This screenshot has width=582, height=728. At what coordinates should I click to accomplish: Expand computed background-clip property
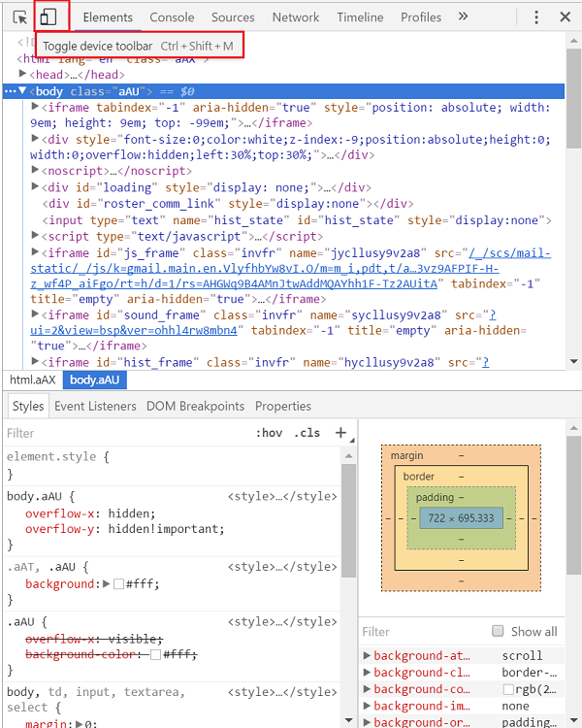point(367,672)
